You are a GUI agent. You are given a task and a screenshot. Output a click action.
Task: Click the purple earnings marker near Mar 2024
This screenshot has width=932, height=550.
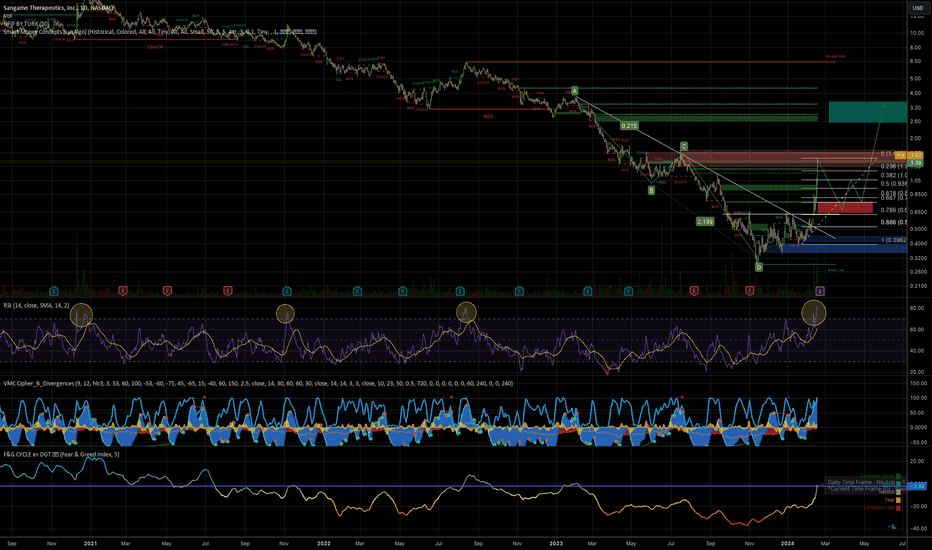click(x=820, y=291)
